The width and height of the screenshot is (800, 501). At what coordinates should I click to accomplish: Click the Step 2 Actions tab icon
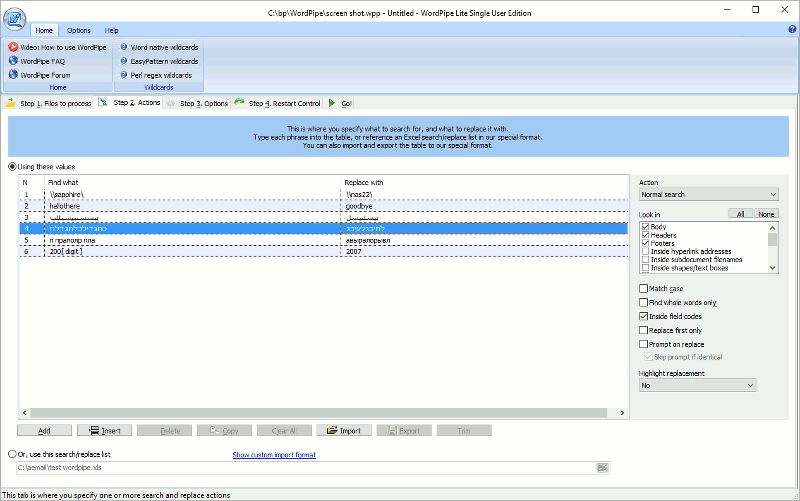(x=103, y=103)
